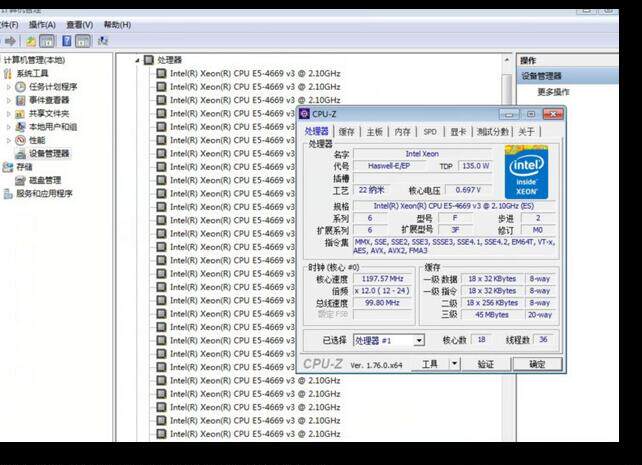Select 存储 in the console tree
The image size is (642, 465).
click(x=24, y=167)
